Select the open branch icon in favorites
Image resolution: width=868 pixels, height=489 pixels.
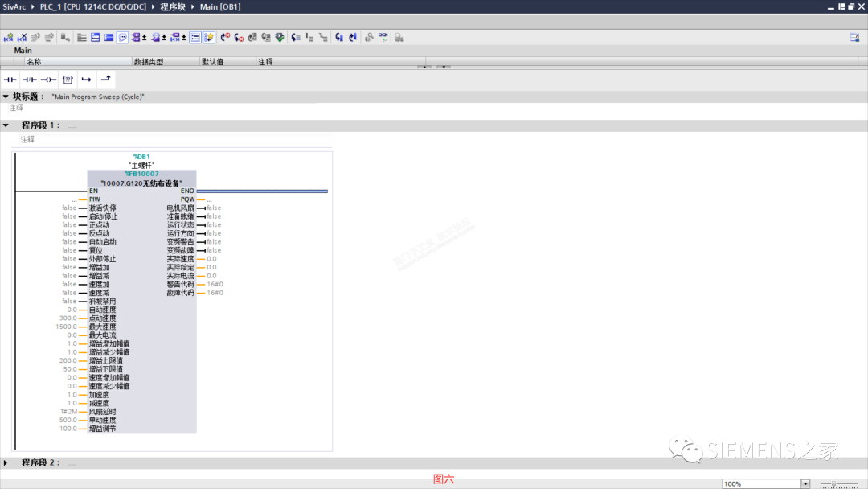point(87,79)
